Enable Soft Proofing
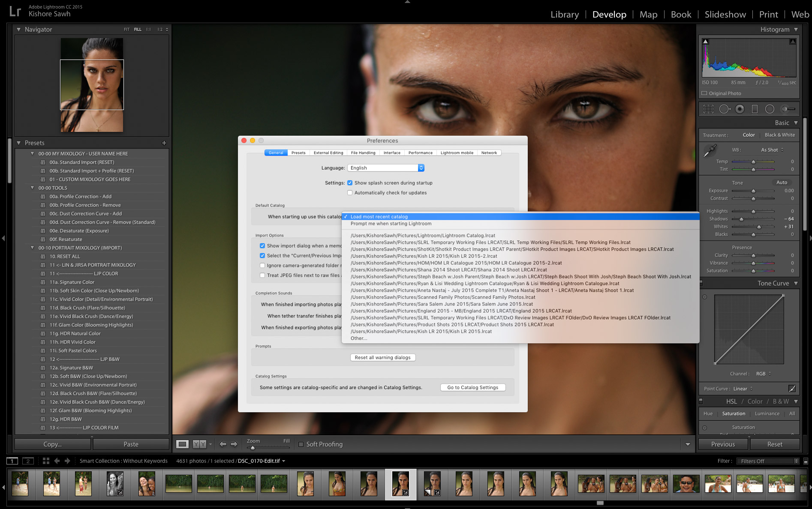 pyautogui.click(x=301, y=444)
